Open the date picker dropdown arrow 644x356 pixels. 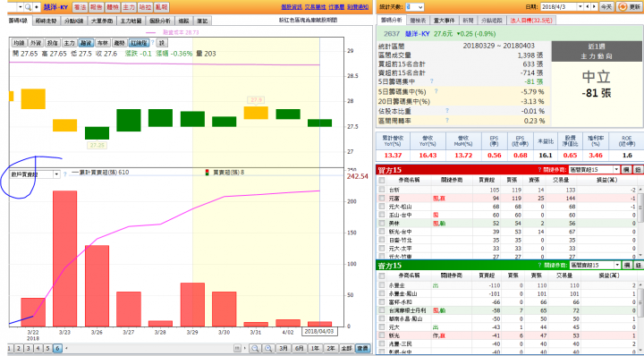coord(580,7)
